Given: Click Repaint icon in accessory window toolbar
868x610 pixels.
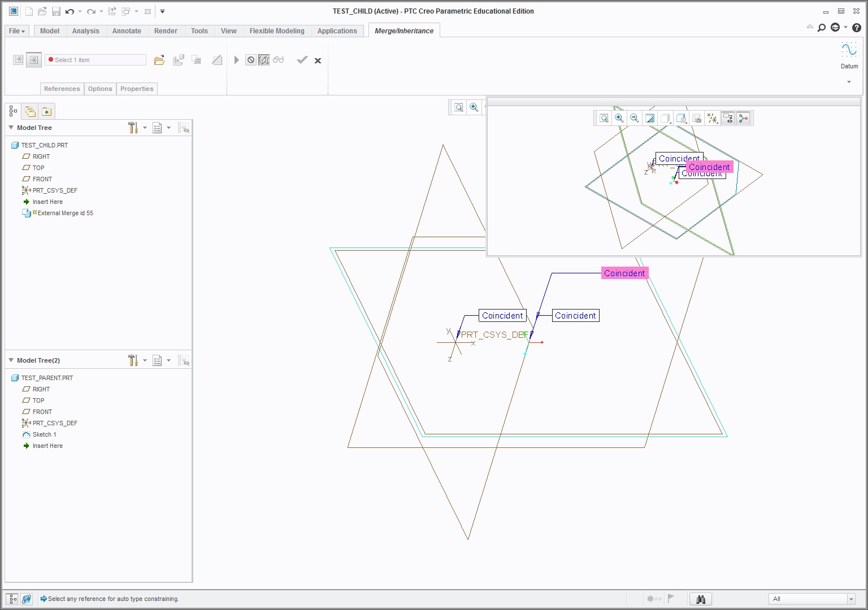Looking at the screenshot, I should [x=650, y=118].
